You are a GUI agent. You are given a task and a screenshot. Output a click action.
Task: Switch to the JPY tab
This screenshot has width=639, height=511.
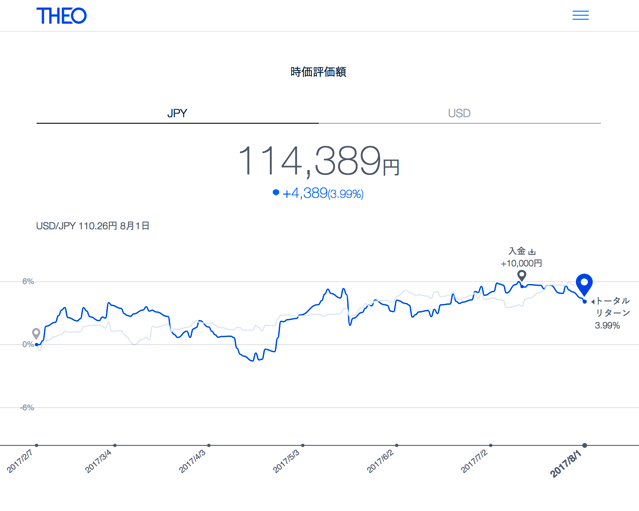177,113
